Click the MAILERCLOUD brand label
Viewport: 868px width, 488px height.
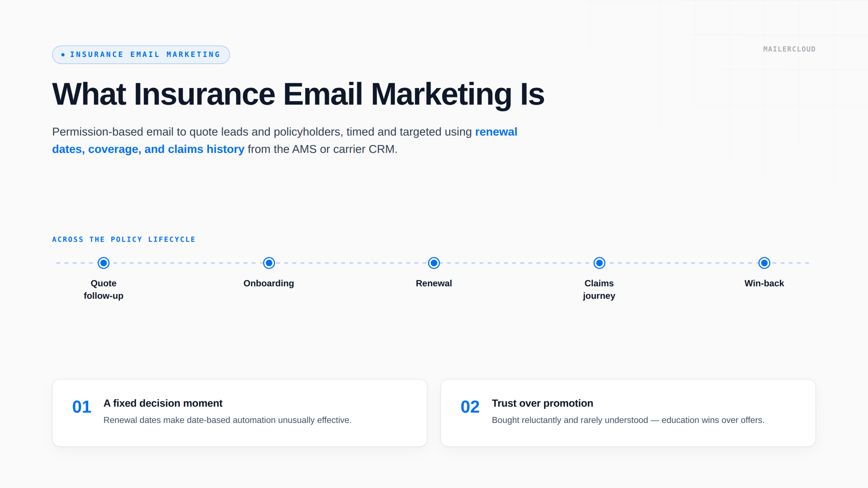pyautogui.click(x=789, y=49)
